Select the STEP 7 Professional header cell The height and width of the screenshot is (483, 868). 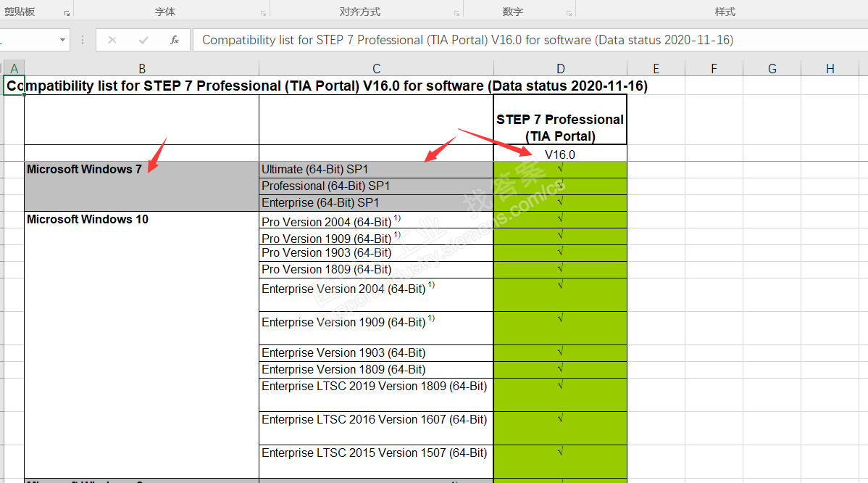click(x=560, y=120)
